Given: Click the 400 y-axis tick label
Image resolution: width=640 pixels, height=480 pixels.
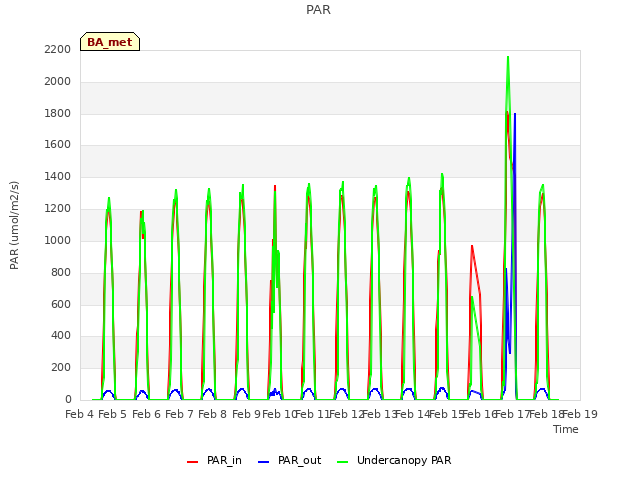Looking at the screenshot, I should click(x=61, y=336).
